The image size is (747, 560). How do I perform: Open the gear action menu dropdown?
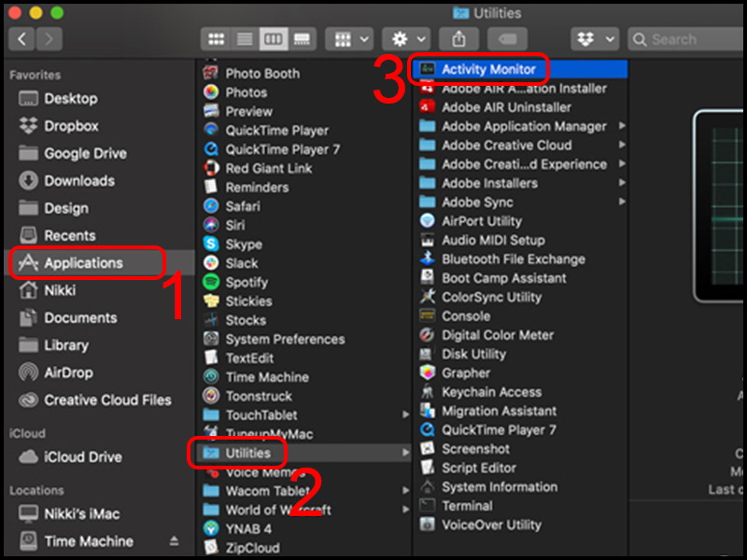[407, 39]
